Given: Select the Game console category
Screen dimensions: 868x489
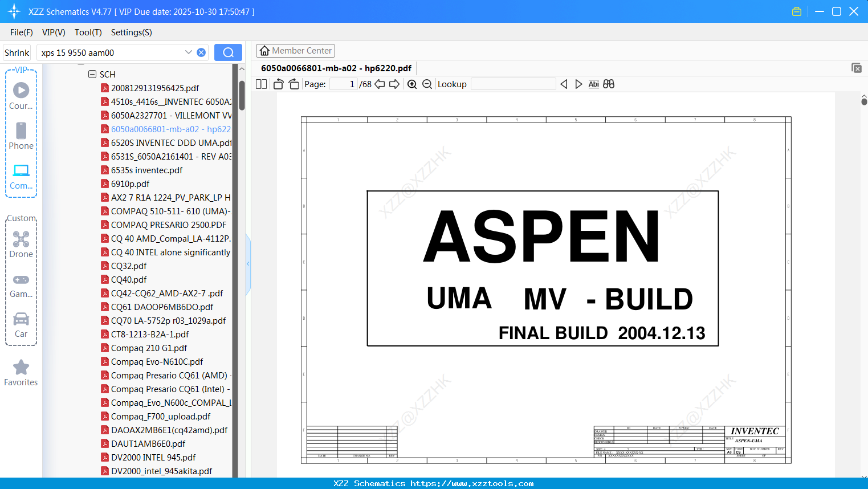Looking at the screenshot, I should [x=21, y=285].
